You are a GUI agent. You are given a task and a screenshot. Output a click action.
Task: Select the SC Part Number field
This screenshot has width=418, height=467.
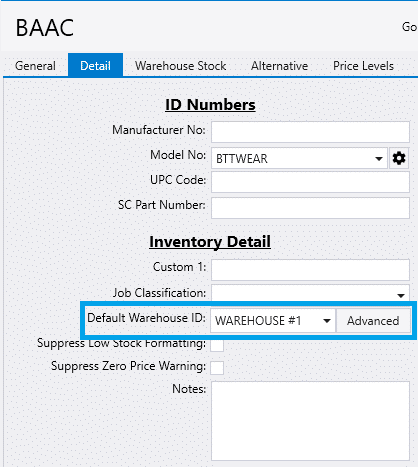pyautogui.click(x=310, y=208)
